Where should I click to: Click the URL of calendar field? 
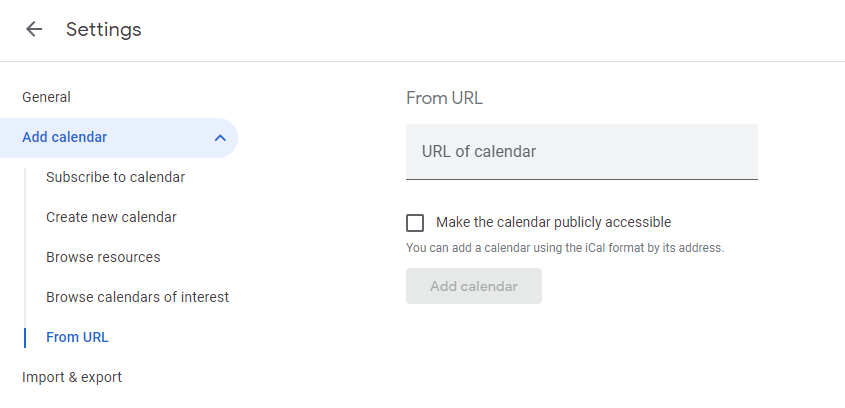[x=581, y=152]
